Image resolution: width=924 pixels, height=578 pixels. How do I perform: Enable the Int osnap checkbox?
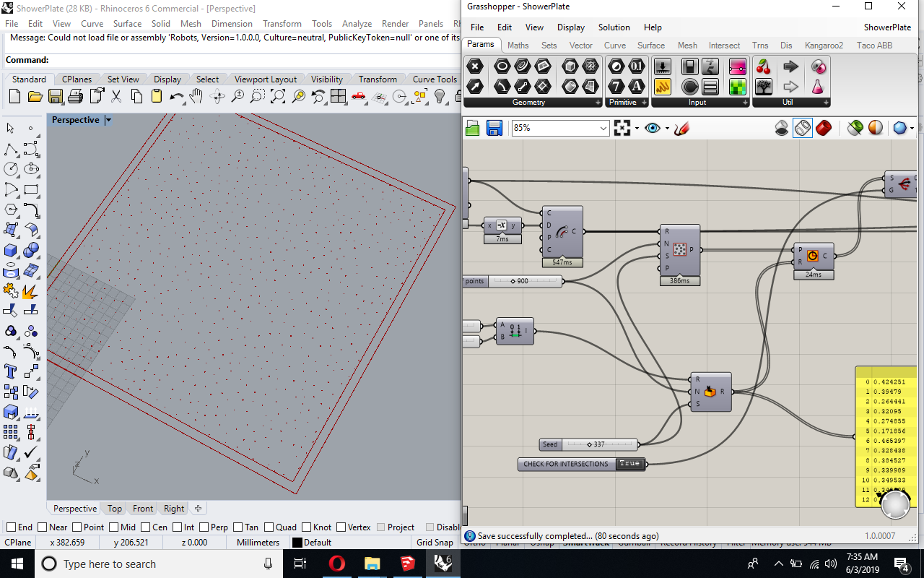pyautogui.click(x=177, y=527)
